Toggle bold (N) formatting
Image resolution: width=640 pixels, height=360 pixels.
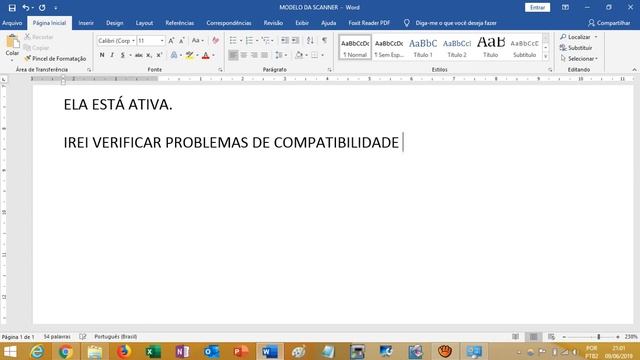pyautogui.click(x=102, y=55)
